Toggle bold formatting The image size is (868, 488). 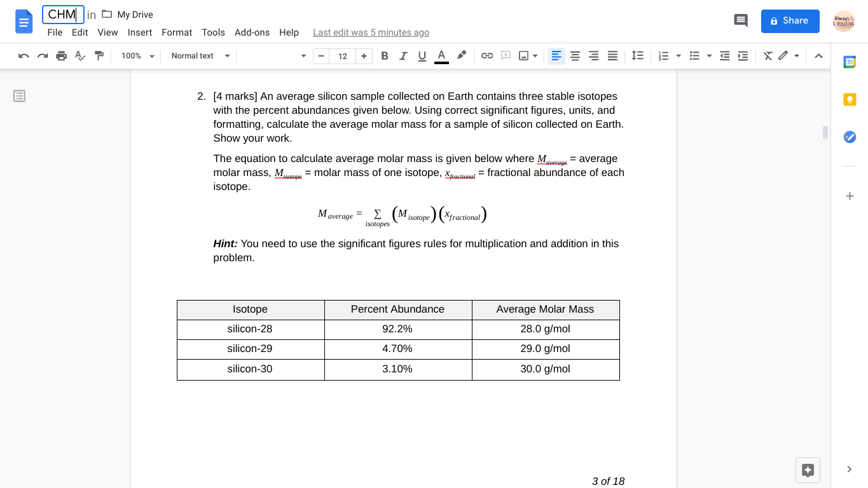point(384,56)
